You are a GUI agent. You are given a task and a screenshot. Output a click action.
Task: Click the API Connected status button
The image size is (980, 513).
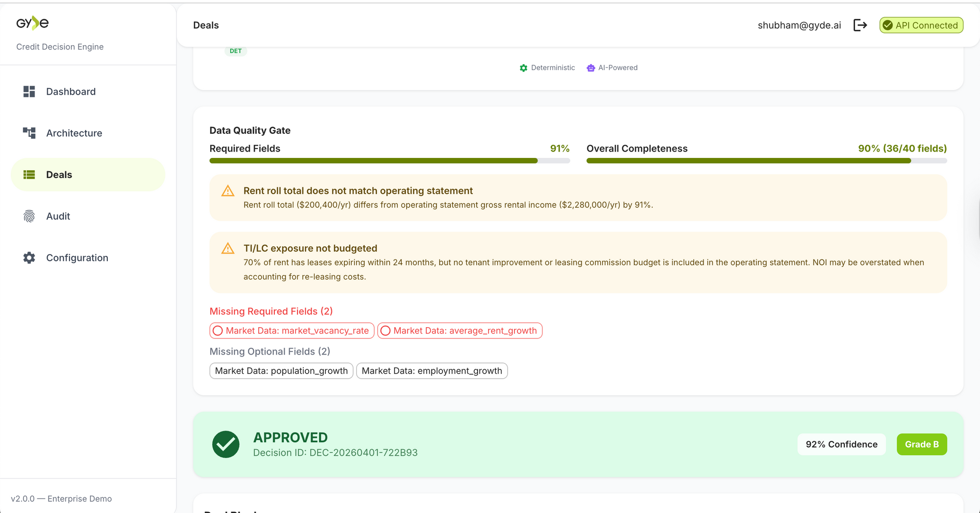coord(921,26)
